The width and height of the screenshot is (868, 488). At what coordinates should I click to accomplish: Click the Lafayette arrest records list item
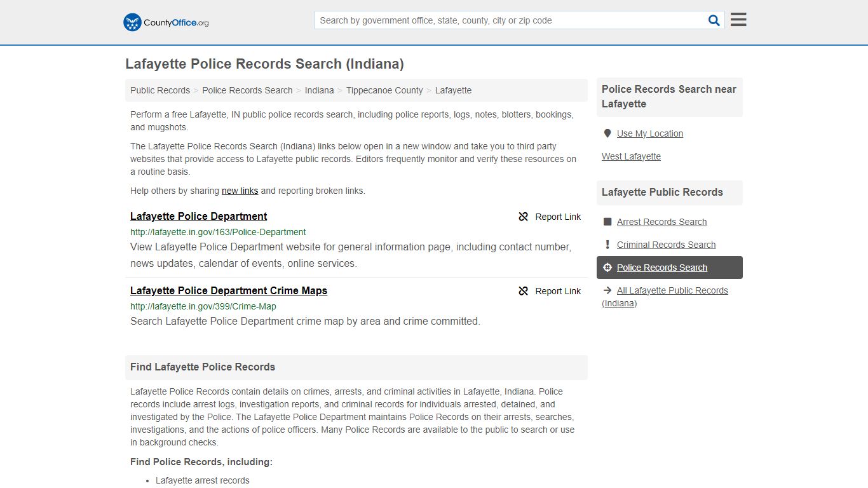203,480
